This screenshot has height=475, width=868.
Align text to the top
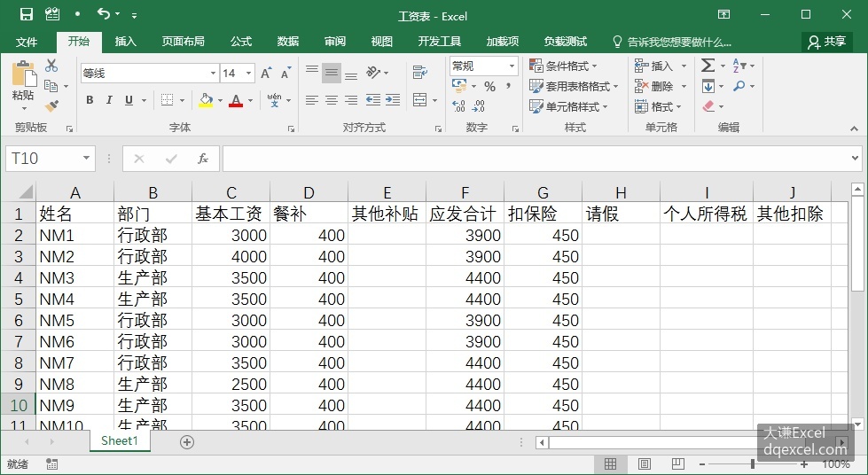pos(312,71)
